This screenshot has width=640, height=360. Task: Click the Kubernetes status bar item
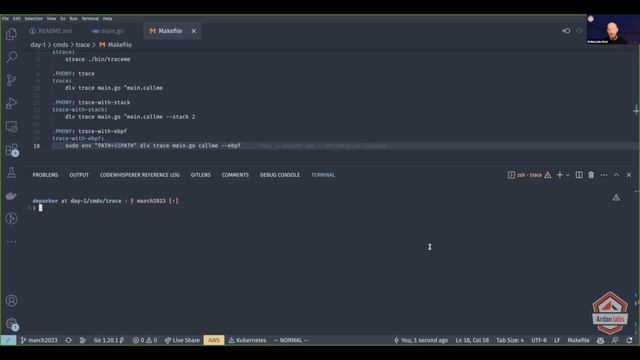coord(247,340)
